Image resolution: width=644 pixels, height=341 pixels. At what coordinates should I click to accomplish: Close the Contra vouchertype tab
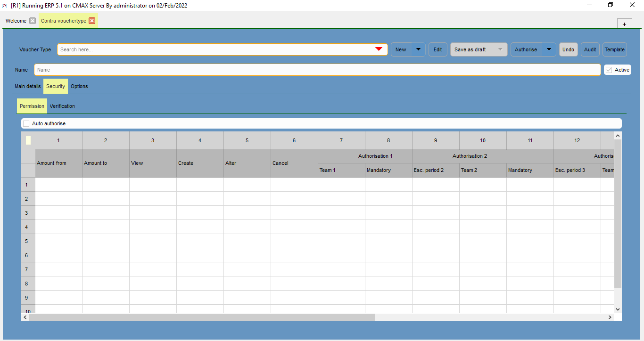(92, 21)
